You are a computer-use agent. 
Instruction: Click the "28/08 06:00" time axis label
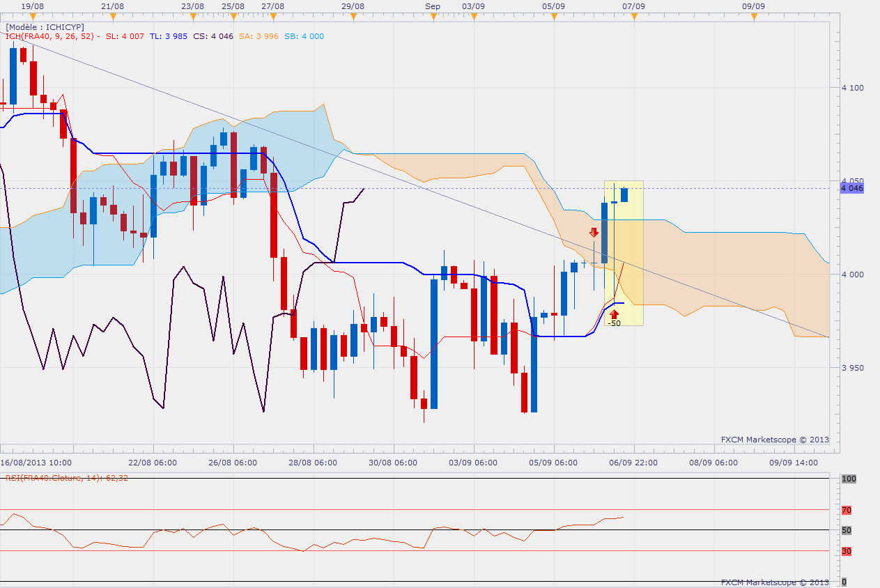tap(313, 463)
